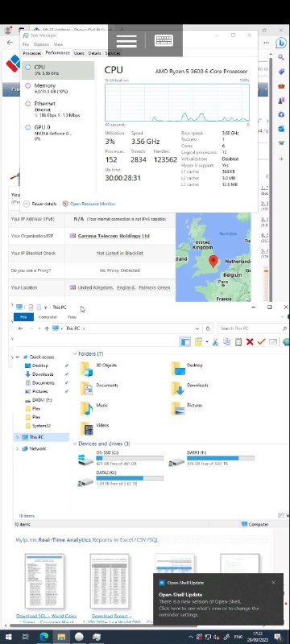Open the remote session hamburger menu
290x644 pixels.
click(126, 41)
